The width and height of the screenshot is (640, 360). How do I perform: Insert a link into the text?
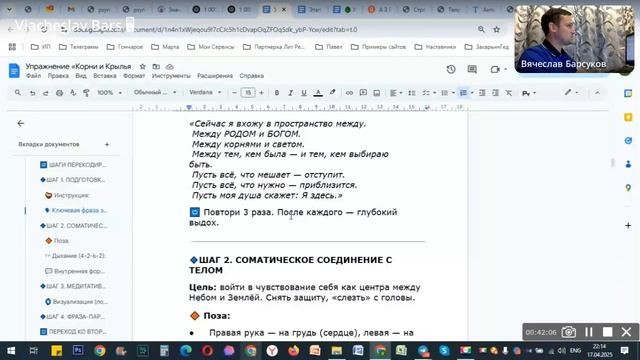(349, 93)
